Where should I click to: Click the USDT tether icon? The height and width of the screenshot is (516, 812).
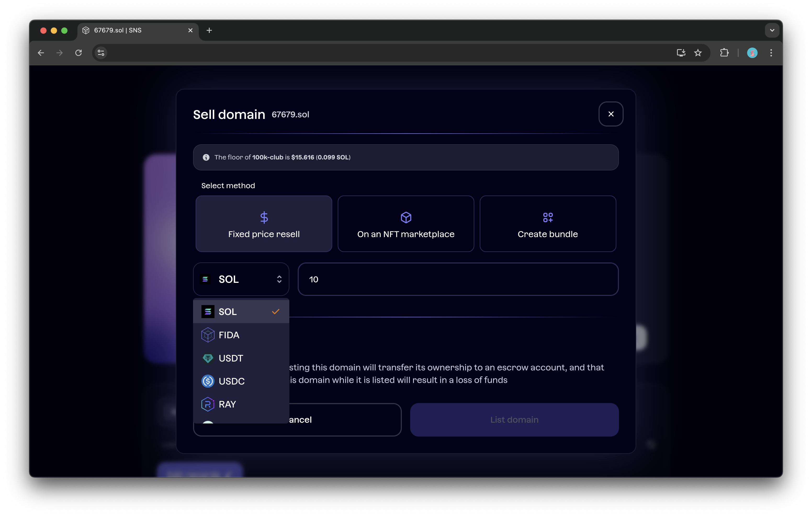tap(208, 358)
